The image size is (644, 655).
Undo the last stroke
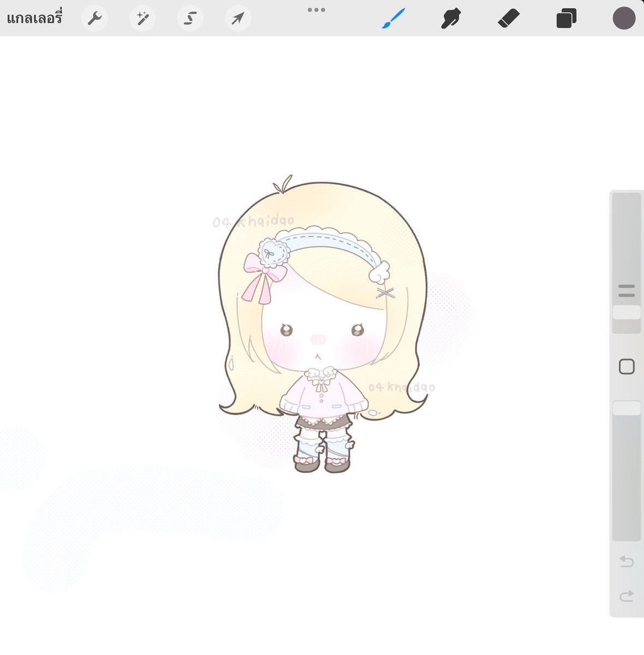627,562
